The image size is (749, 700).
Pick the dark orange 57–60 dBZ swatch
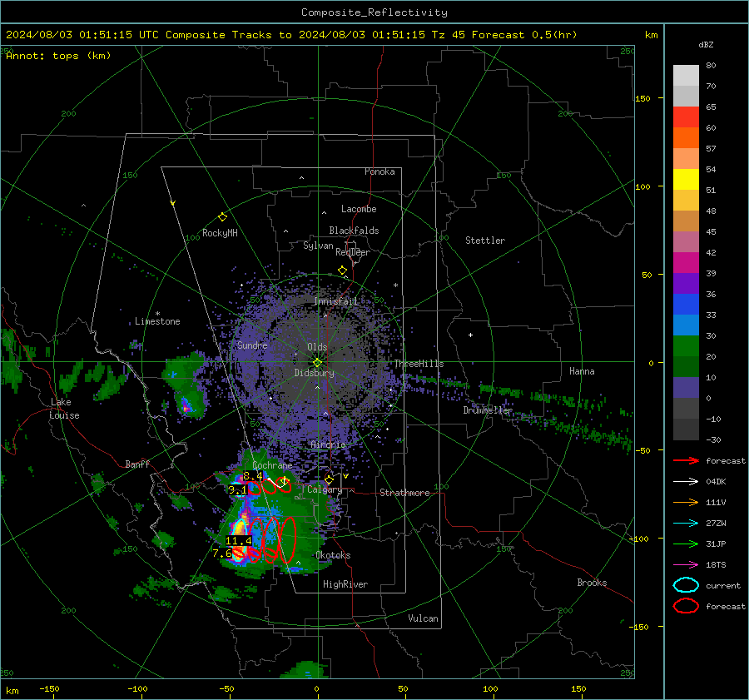[686, 138]
